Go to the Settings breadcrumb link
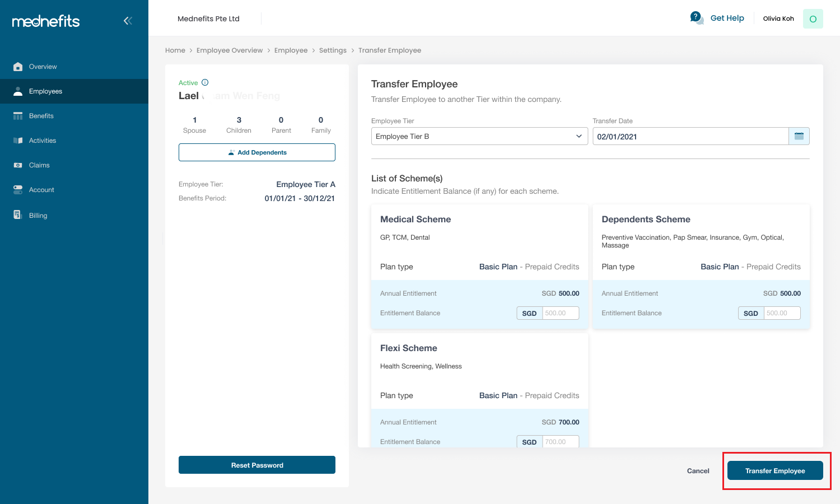 pos(333,50)
